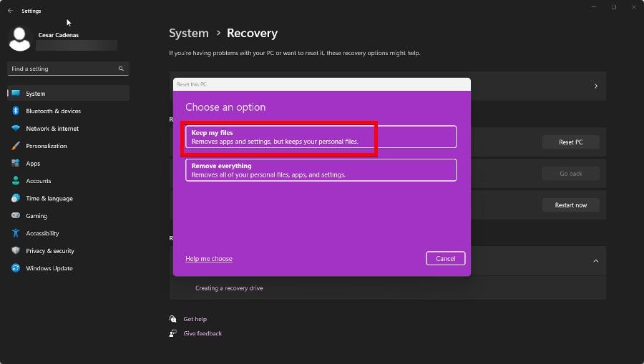Click the Accessibility figure icon
644x364 pixels.
[16, 233]
